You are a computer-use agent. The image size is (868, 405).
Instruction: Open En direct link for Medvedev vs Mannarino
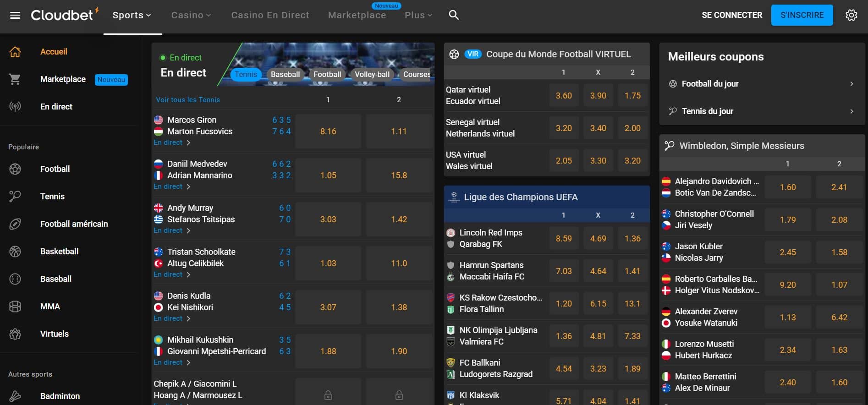172,186
